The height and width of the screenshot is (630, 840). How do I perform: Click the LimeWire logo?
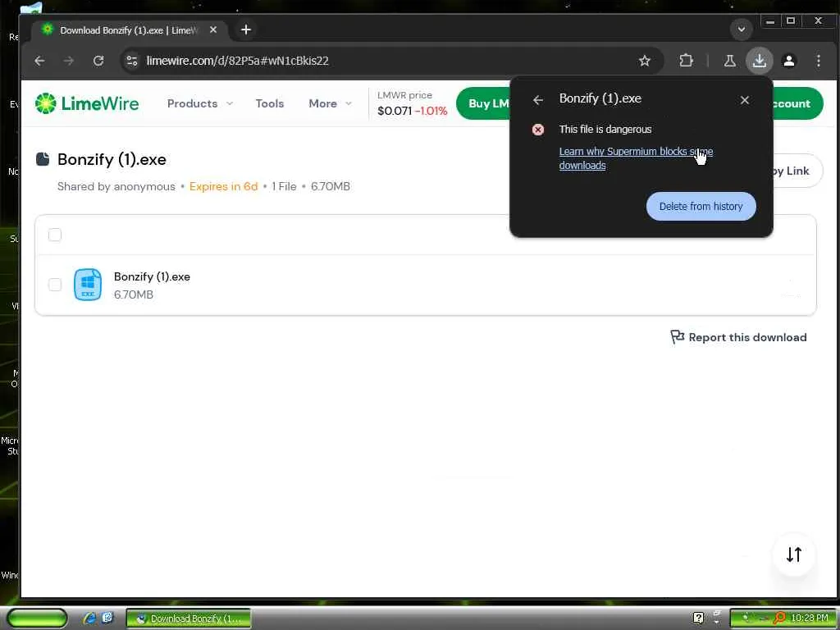coord(87,103)
